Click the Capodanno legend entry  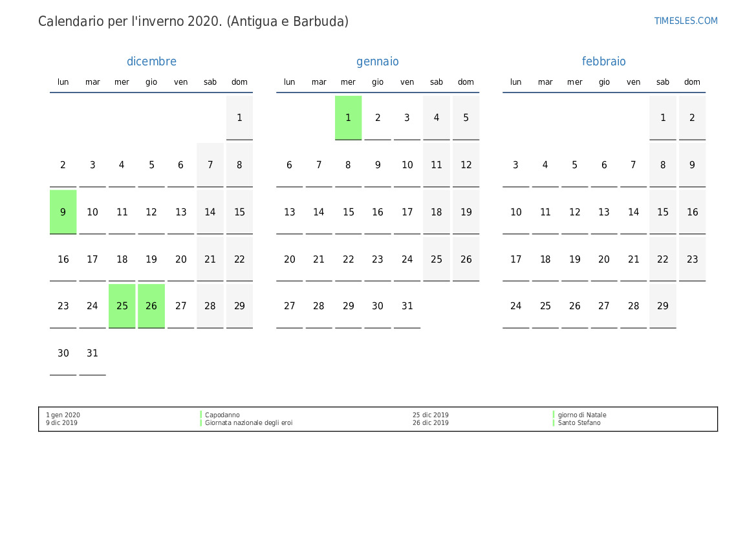coord(222,415)
